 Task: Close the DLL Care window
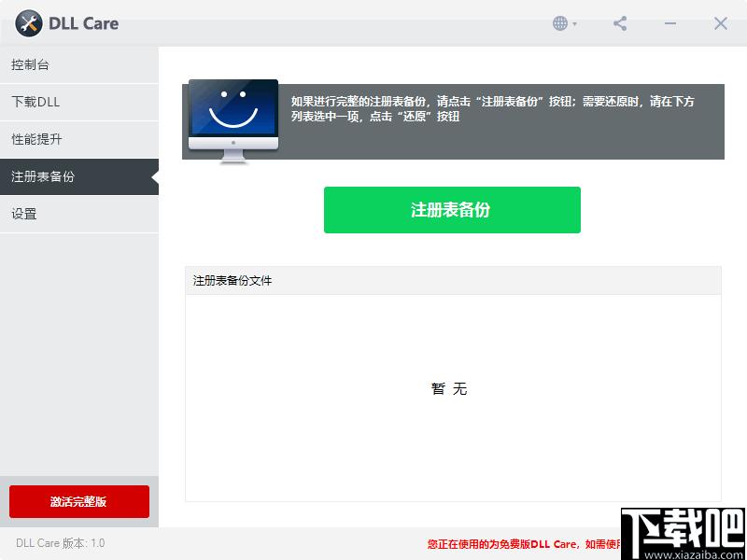[720, 23]
